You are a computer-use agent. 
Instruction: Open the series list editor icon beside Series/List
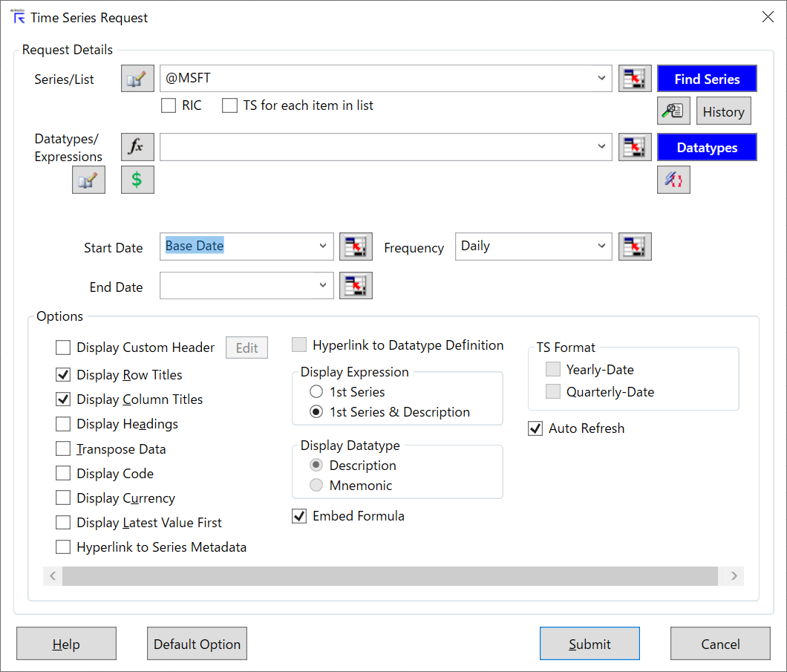point(137,78)
